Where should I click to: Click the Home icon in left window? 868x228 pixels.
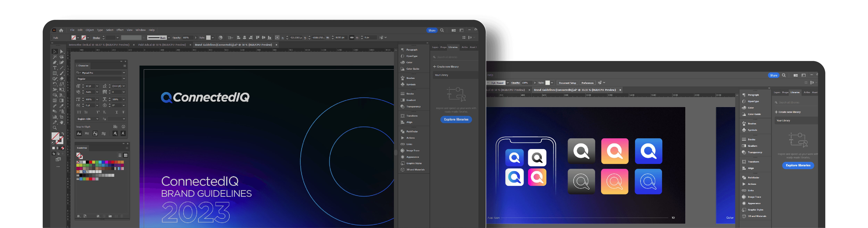click(61, 30)
